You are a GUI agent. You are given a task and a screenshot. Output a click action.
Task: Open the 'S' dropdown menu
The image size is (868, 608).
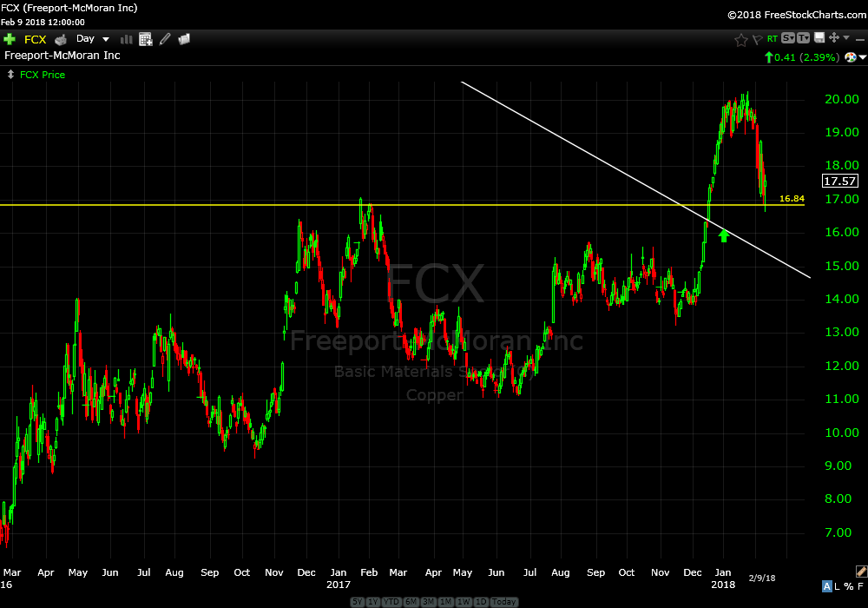[x=787, y=38]
